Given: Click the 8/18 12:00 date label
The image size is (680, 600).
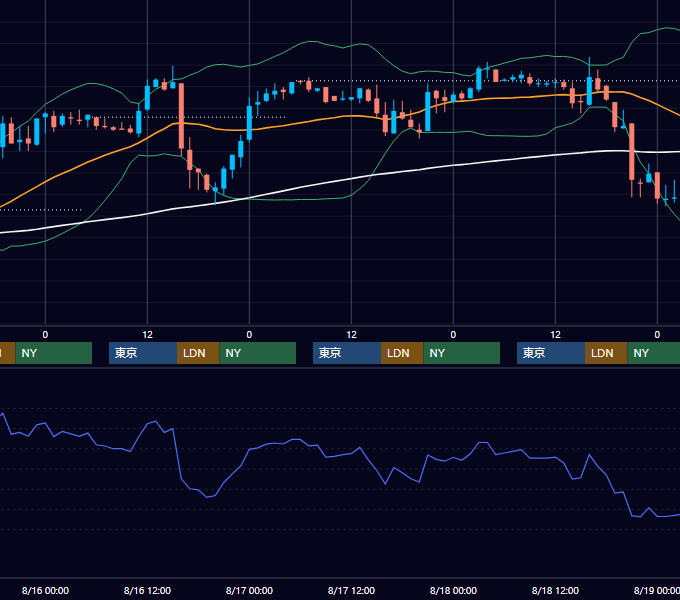Looking at the screenshot, I should pos(555,590).
